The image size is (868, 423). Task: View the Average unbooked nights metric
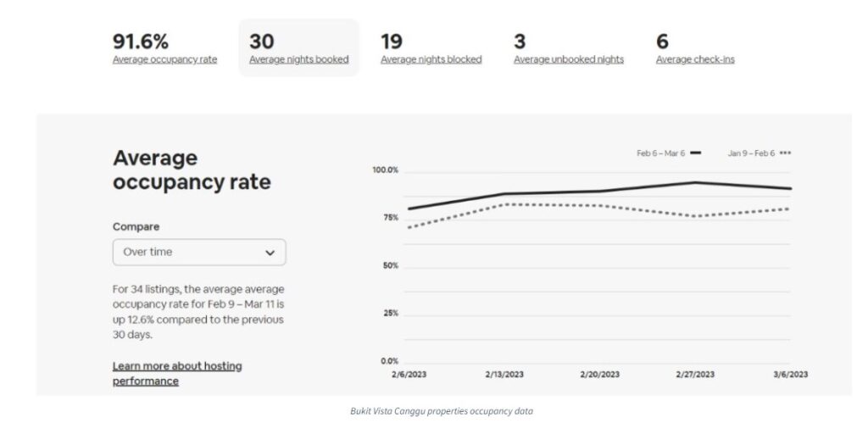(568, 59)
